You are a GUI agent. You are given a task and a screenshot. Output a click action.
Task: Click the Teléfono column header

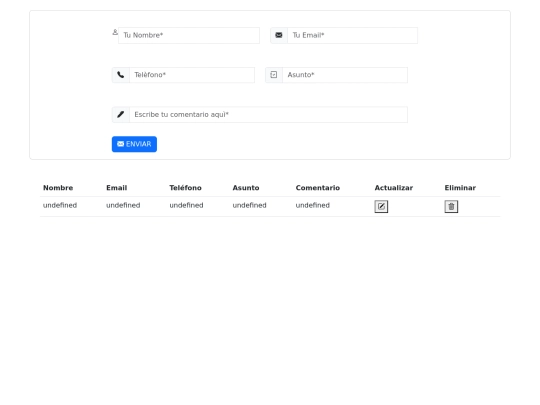[185, 188]
